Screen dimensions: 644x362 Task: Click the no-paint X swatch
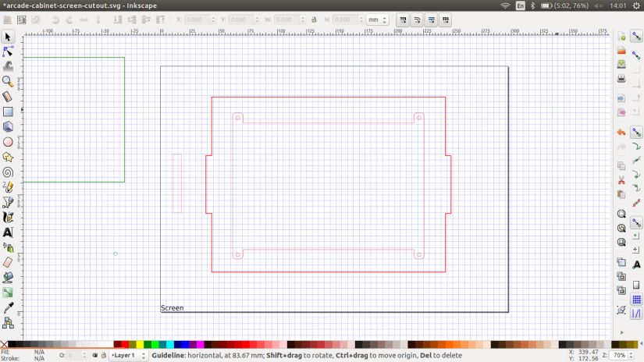point(5,344)
